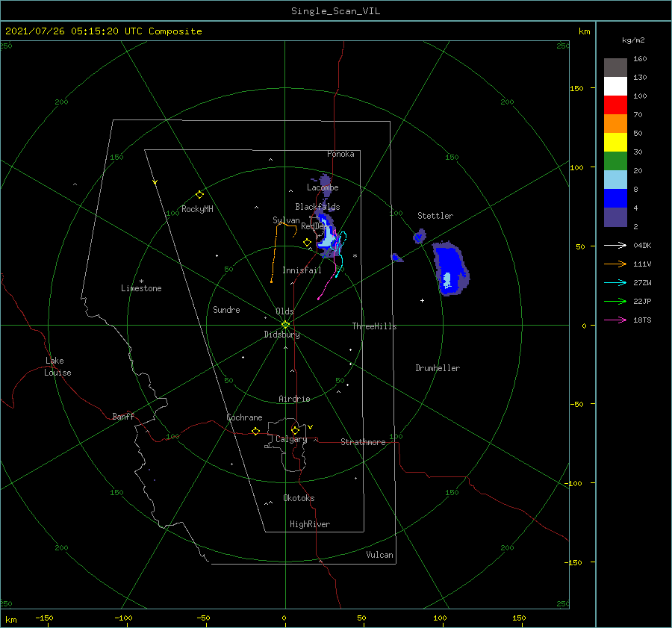The height and width of the screenshot is (628, 672).
Task: Click the 04DK legend label
Action: pos(642,246)
